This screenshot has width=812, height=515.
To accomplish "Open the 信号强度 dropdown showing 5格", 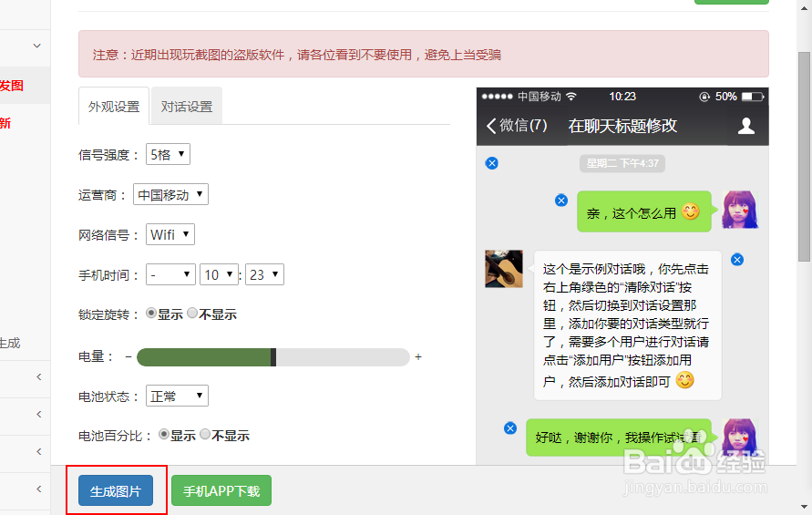I will [x=168, y=154].
